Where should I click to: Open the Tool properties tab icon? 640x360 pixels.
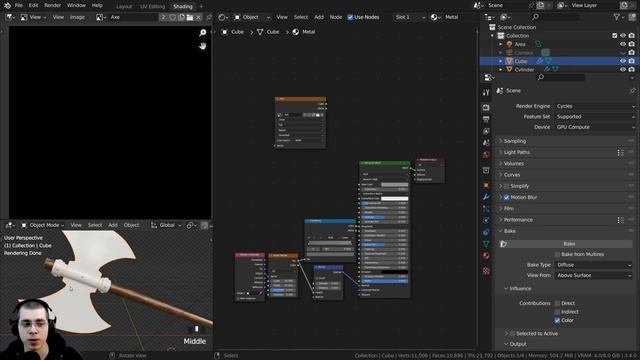point(486,93)
